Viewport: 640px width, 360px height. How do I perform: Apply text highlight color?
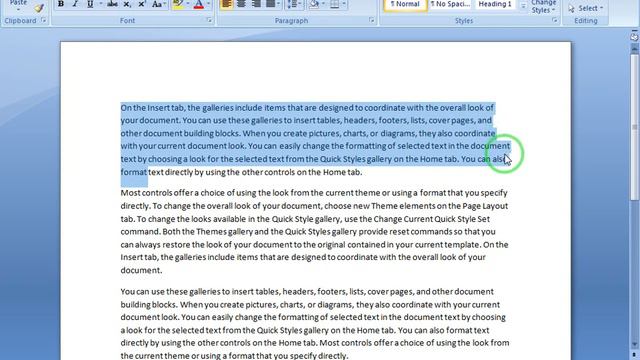[x=178, y=4]
